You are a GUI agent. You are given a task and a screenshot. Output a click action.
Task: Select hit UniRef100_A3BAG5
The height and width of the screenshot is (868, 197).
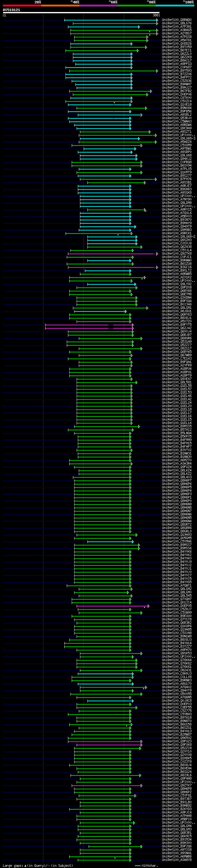(177, 30)
